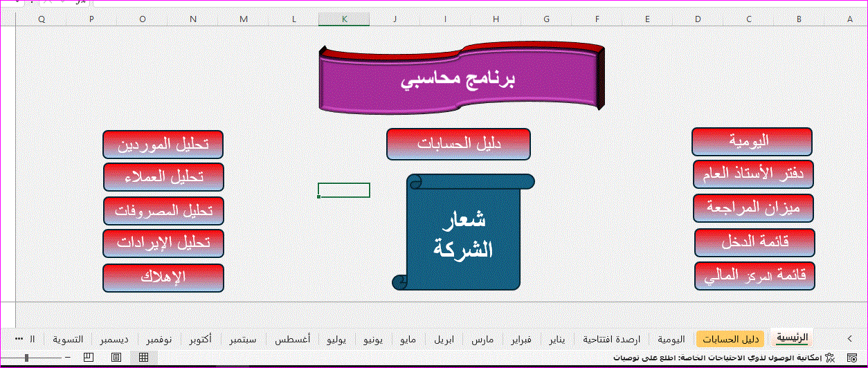Screen dimensions: 868x368
Task: Click the selected cell in column K
Action: pyautogui.click(x=344, y=190)
